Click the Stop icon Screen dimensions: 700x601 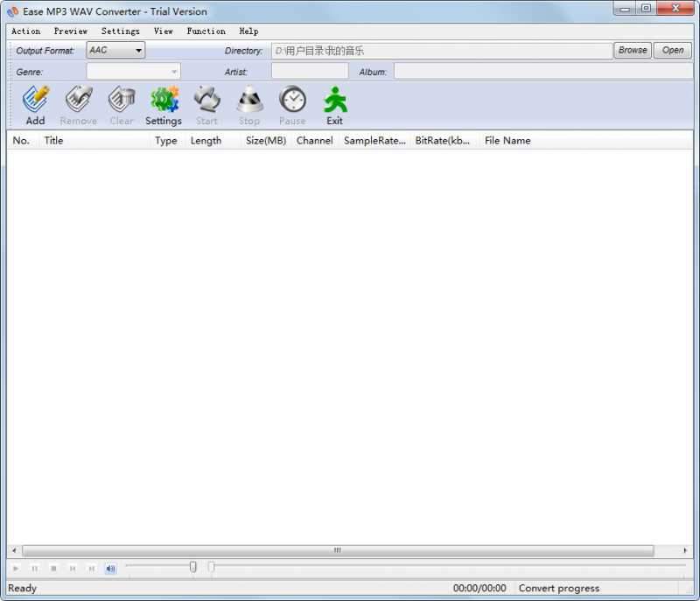[248, 105]
